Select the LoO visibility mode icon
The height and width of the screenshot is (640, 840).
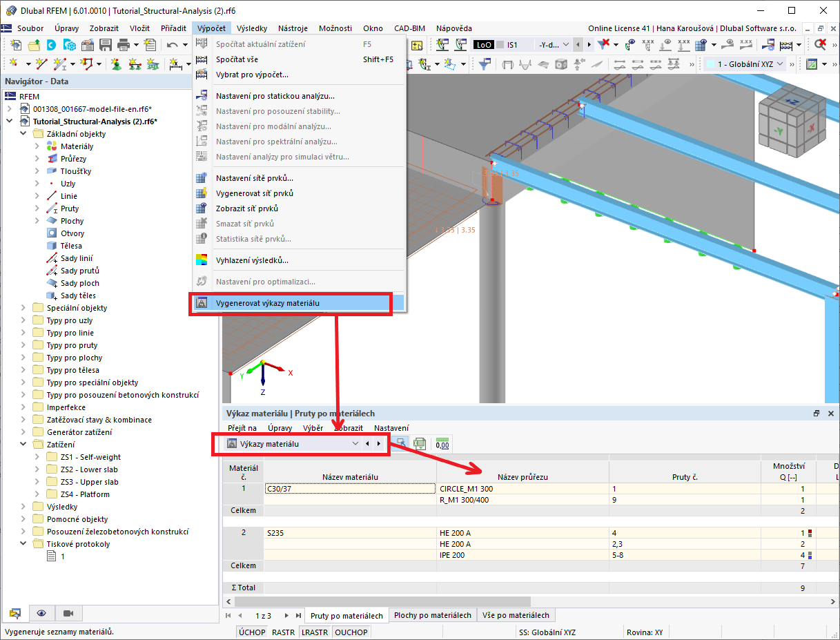tap(483, 43)
